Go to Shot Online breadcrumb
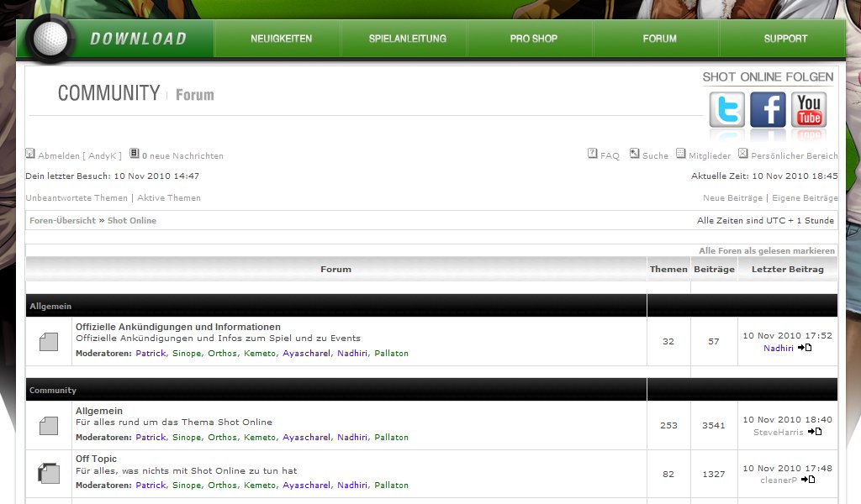 (132, 220)
